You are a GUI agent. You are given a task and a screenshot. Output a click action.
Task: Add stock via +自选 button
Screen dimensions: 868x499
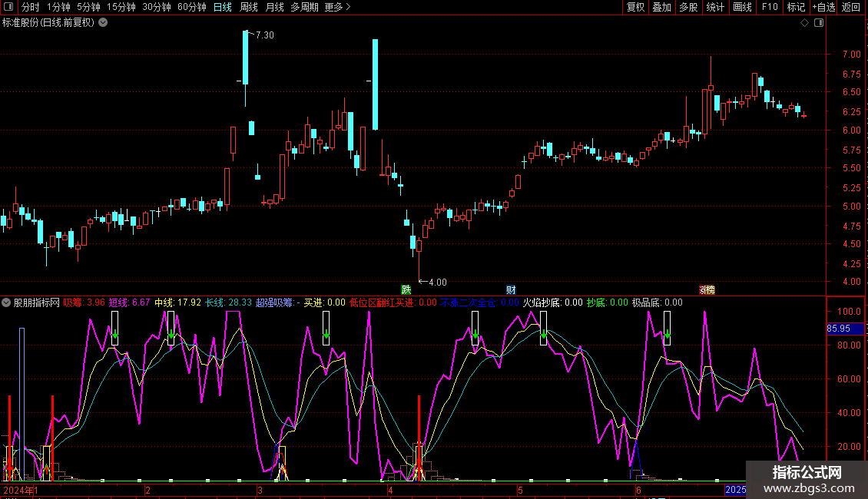click(823, 7)
